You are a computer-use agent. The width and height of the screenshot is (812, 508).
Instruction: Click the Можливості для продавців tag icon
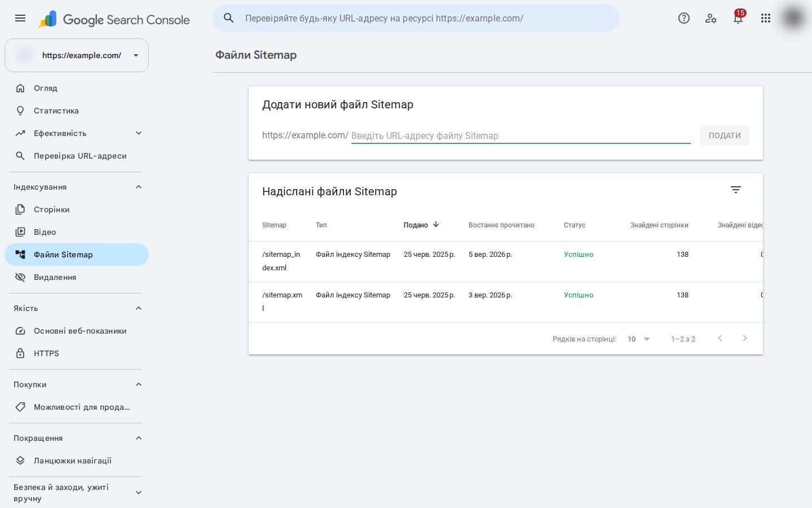pyautogui.click(x=20, y=407)
